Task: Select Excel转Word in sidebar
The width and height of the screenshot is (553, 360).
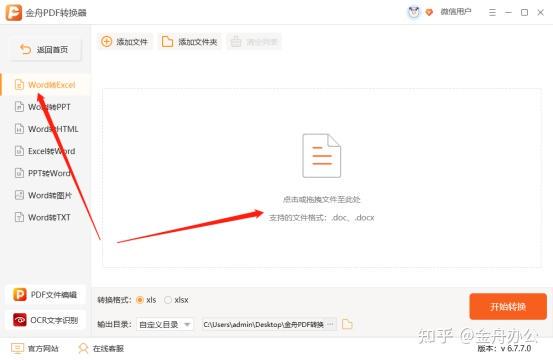Action: (x=45, y=151)
